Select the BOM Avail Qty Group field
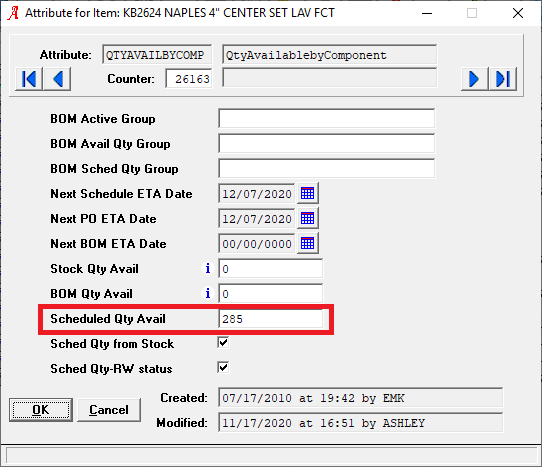The image size is (542, 467). point(327,143)
